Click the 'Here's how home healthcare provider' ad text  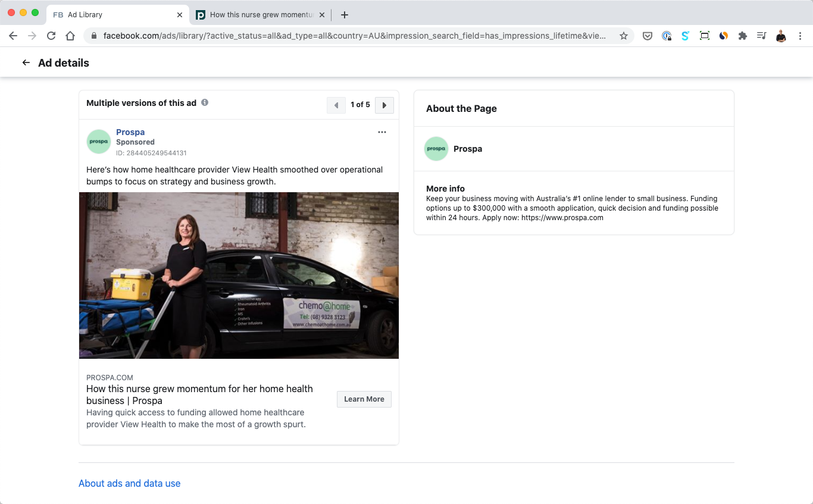click(x=234, y=176)
